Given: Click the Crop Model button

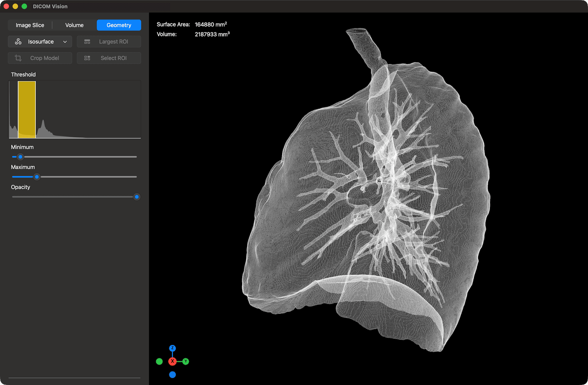Looking at the screenshot, I should click(44, 58).
